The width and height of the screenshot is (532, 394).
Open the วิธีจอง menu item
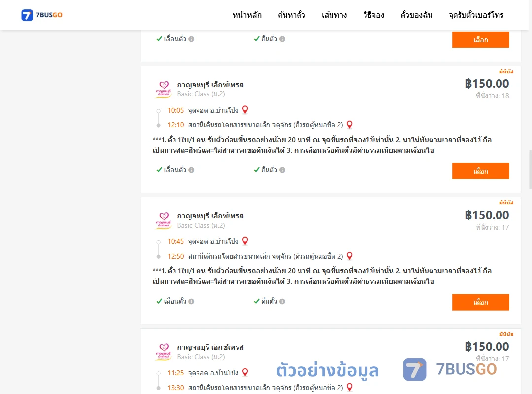(373, 15)
